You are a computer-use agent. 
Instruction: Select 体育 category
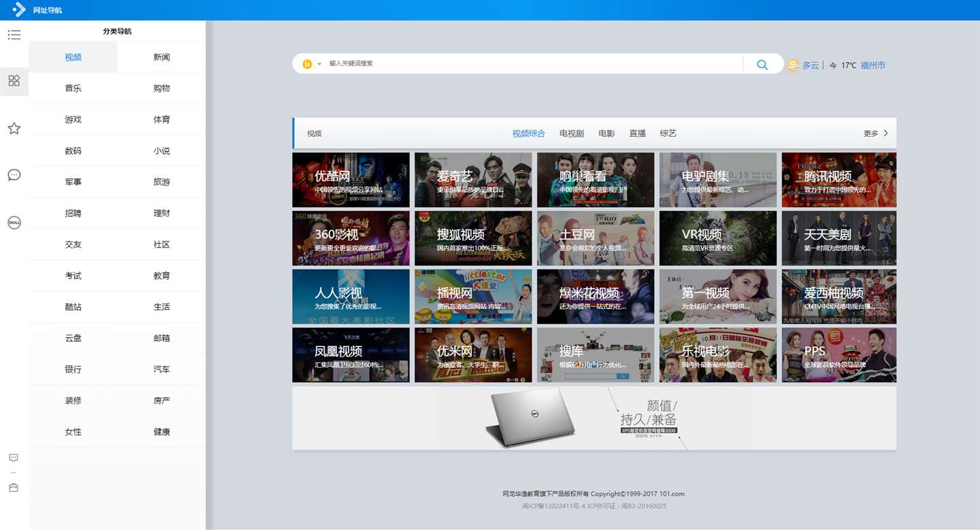tap(161, 120)
